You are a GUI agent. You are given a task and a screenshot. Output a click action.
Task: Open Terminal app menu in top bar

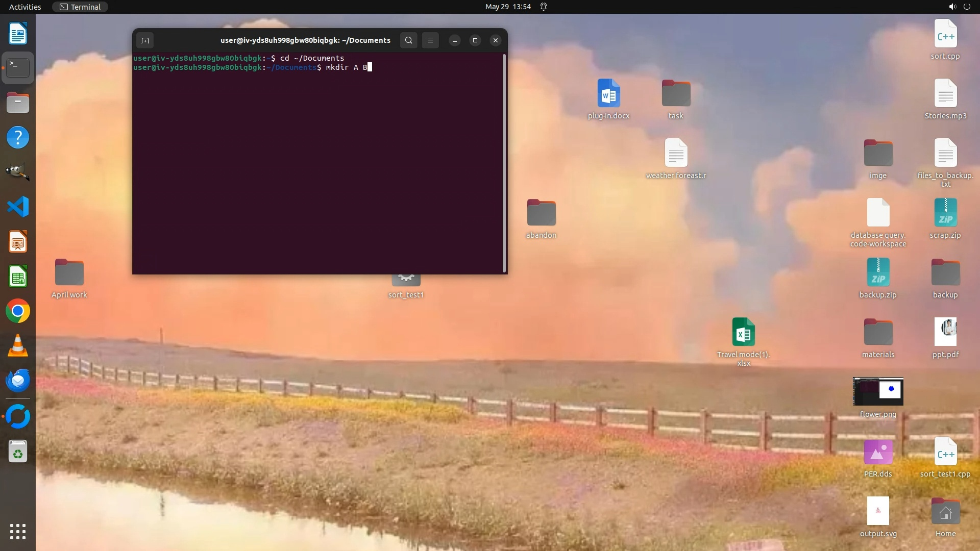(x=80, y=7)
